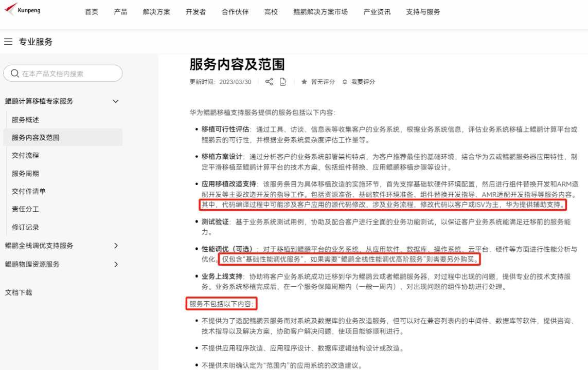Open 鲲鹏解决方案市场 navigation item
This screenshot has height=370, width=588.
[320, 12]
